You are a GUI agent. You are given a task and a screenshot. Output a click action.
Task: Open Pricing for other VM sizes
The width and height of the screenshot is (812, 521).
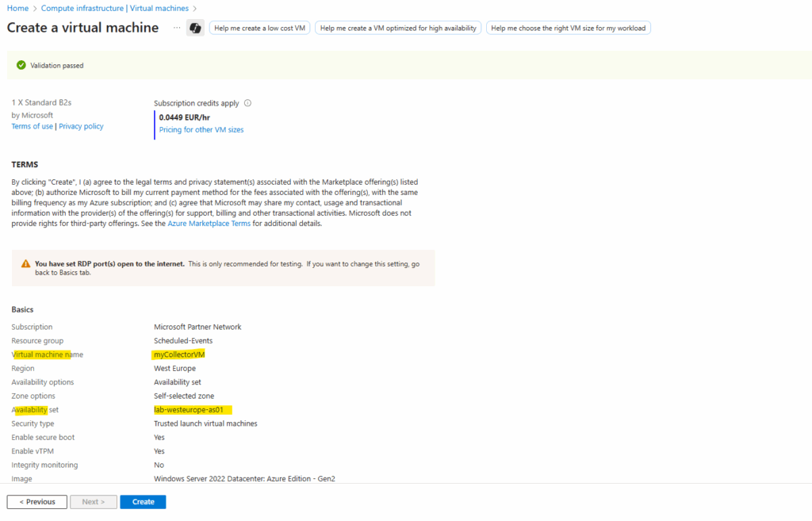tap(201, 129)
